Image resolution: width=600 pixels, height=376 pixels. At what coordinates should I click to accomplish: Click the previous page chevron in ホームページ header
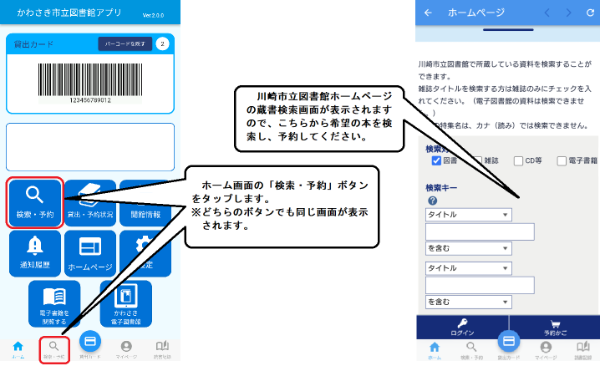coord(547,13)
